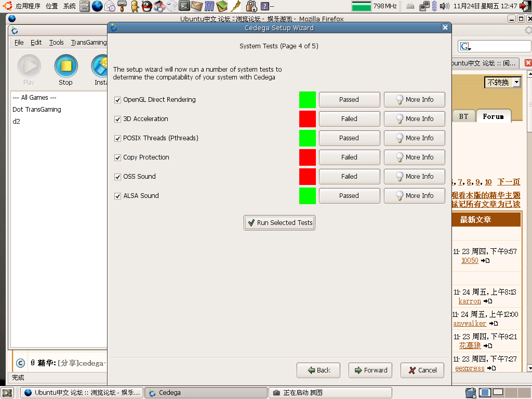532x399 pixels.
Task: Open the 下一页 next page link
Action: [x=509, y=182]
